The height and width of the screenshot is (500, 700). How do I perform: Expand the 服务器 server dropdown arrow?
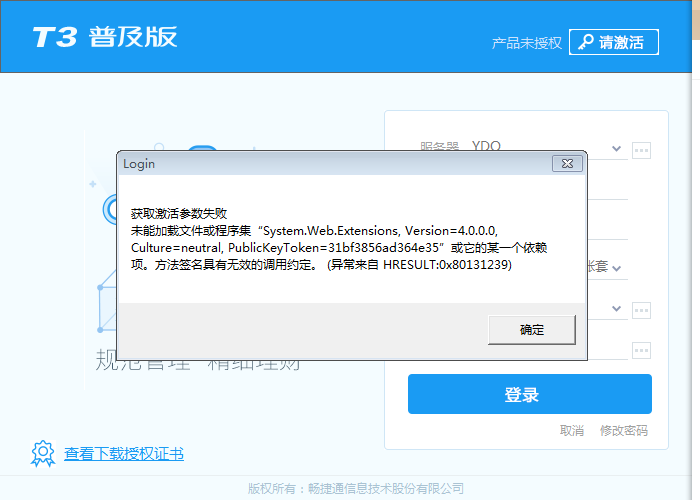click(x=616, y=148)
